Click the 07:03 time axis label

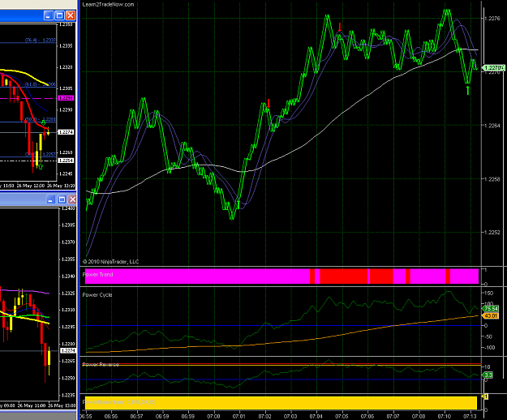coord(290,417)
